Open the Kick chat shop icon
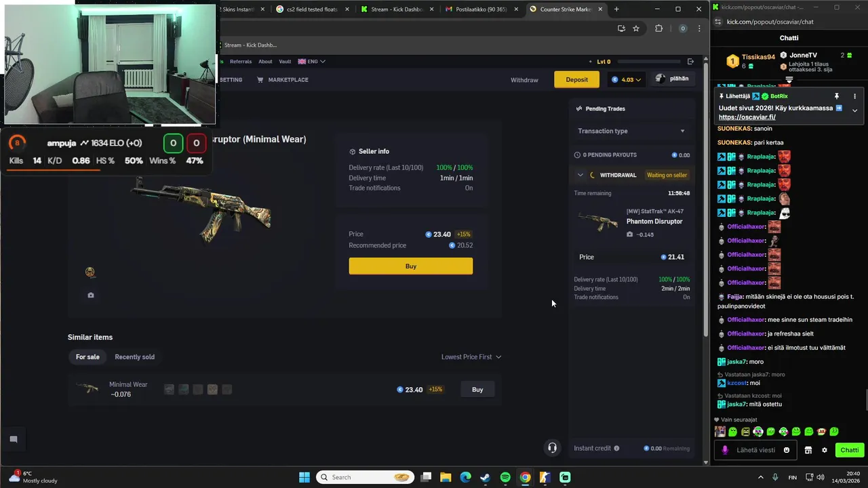The height and width of the screenshot is (488, 868). 808,450
